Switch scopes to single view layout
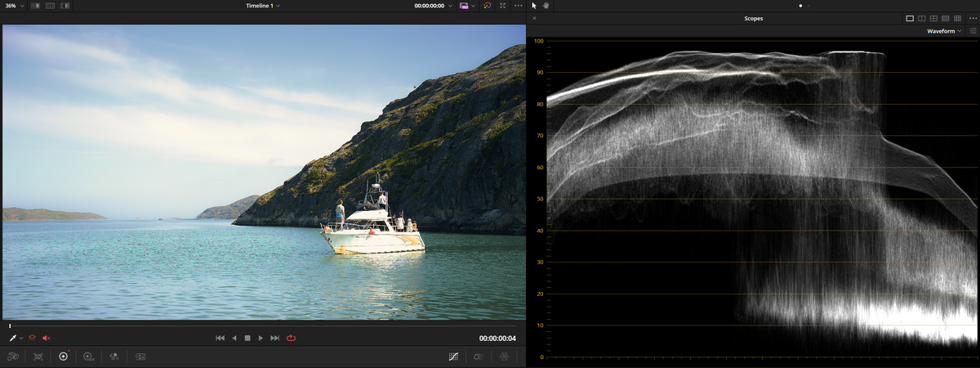This screenshot has width=980, height=368. [910, 18]
